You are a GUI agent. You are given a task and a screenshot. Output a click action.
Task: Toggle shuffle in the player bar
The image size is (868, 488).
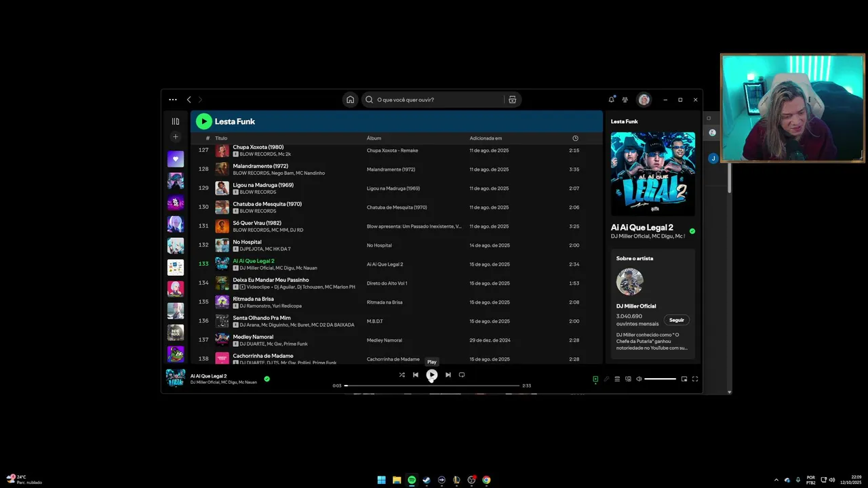point(402,375)
